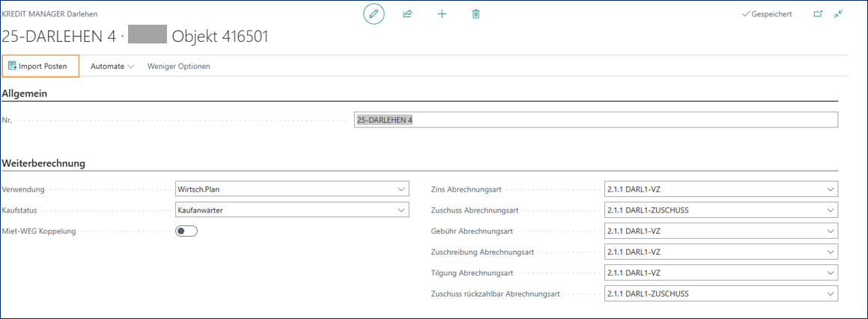Collapse the Weiterberechnung section header
Viewport: 868px width, 319px height.
43,163
